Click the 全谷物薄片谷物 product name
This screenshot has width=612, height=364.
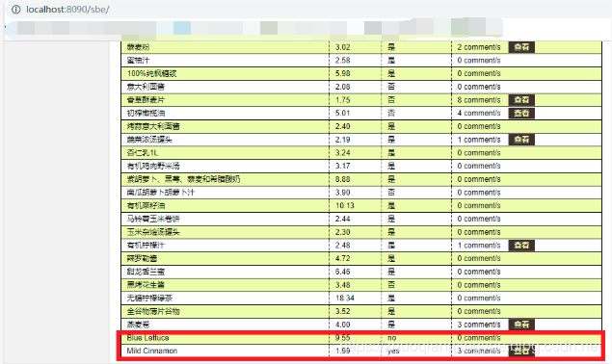pyautogui.click(x=153, y=311)
